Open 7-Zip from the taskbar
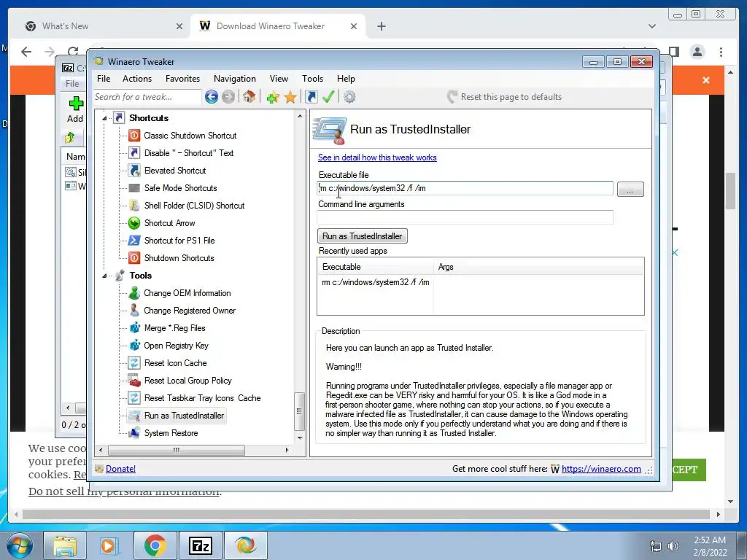747x560 pixels. (201, 545)
